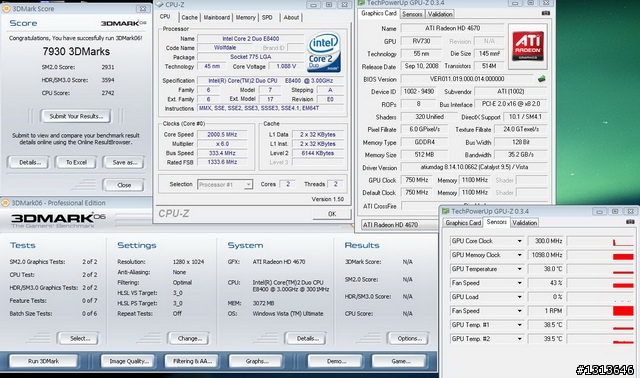The width and height of the screenshot is (640, 378).
Task: Export the score with To Excel button
Action: click(76, 162)
